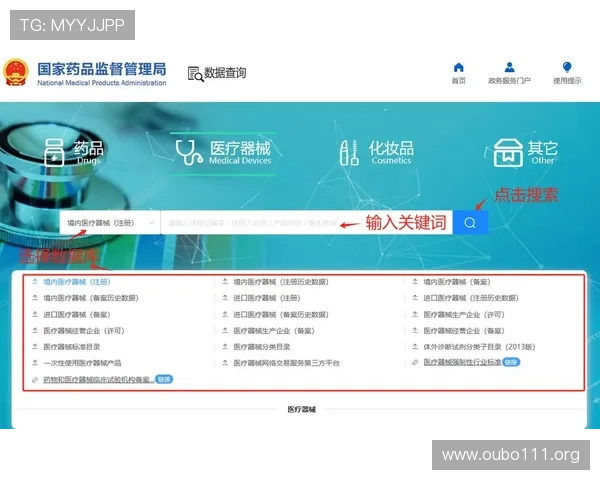Click the National Medical Products Administration text
Image resolution: width=600 pixels, height=480 pixels.
coord(102,83)
